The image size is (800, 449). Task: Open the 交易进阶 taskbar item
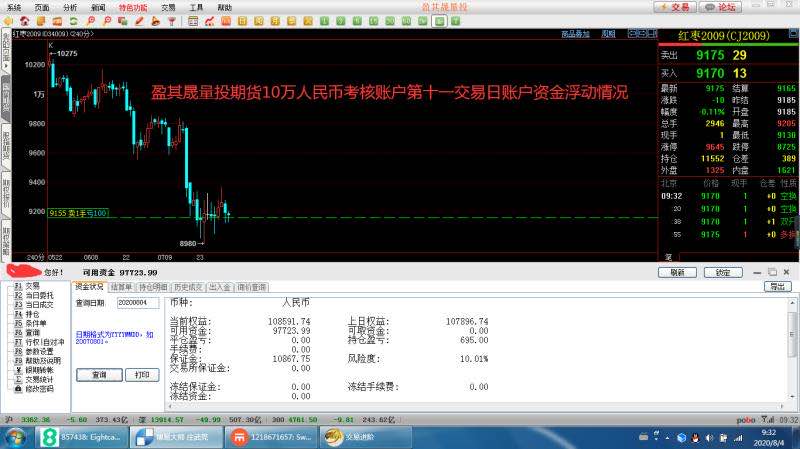[365, 437]
